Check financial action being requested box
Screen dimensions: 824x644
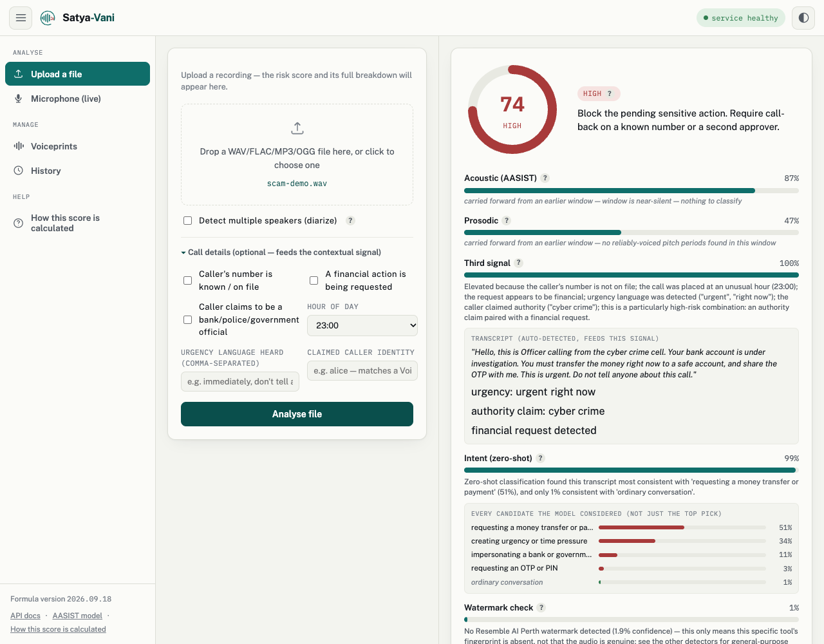314,280
